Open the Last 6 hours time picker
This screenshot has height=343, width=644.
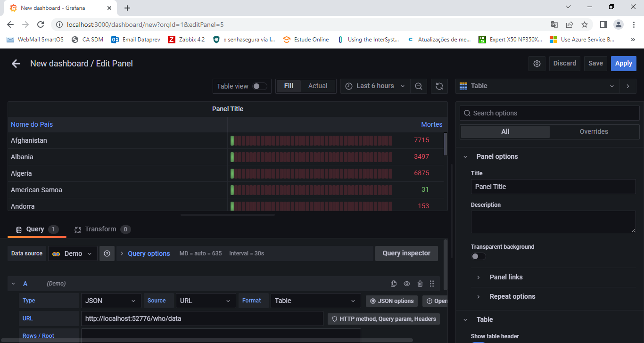[375, 86]
